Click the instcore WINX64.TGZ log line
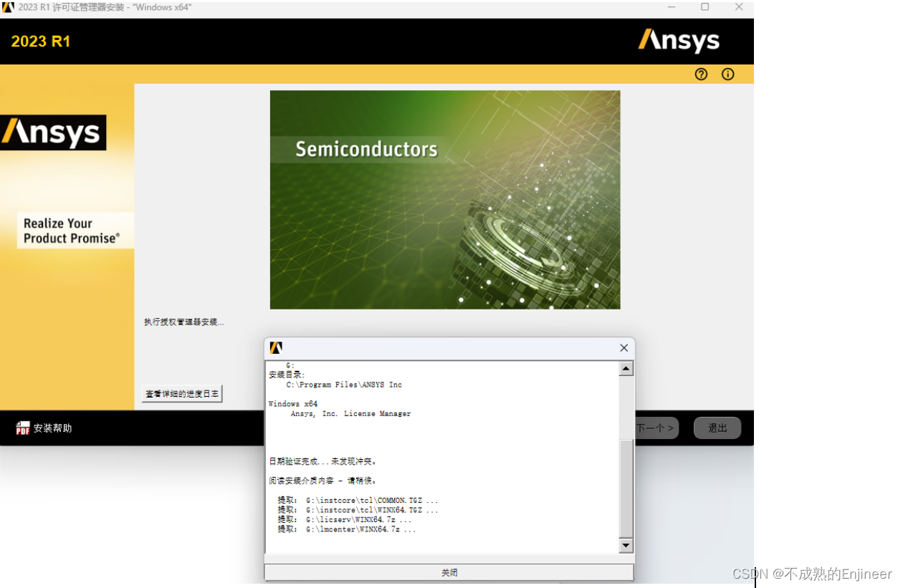Screen dimensions: 903x588 tap(358, 510)
